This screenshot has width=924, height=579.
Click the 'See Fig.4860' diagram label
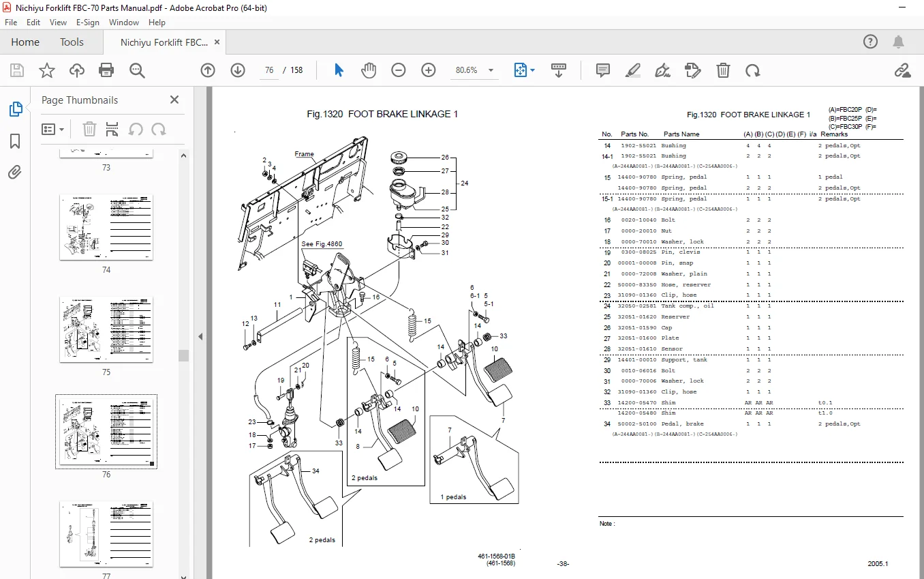322,244
